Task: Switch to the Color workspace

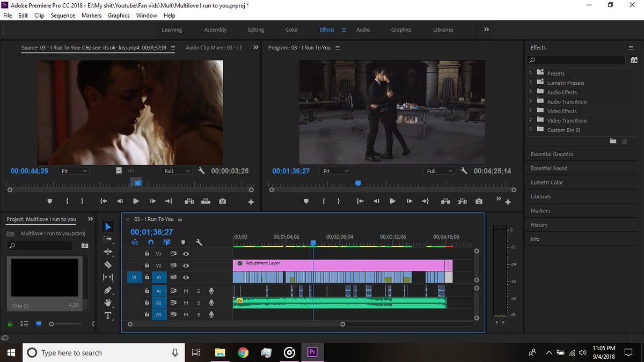Action: 291,30
